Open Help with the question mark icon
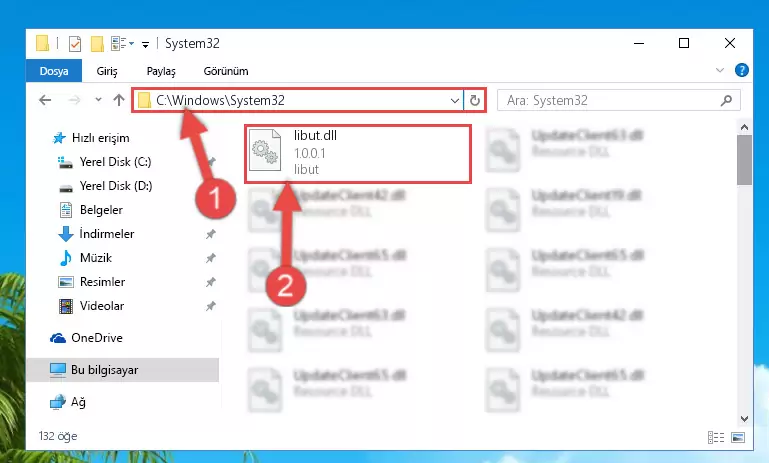 coord(742,71)
